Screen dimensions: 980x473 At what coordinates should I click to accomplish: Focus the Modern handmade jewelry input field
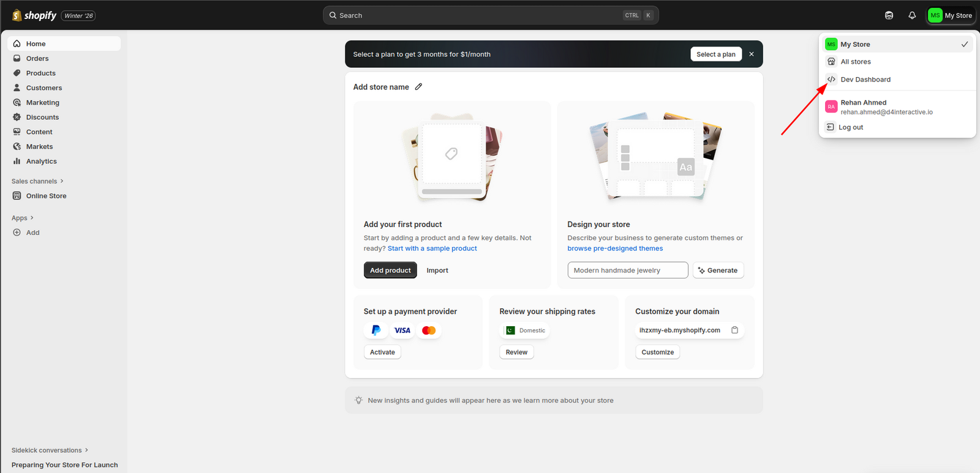627,270
